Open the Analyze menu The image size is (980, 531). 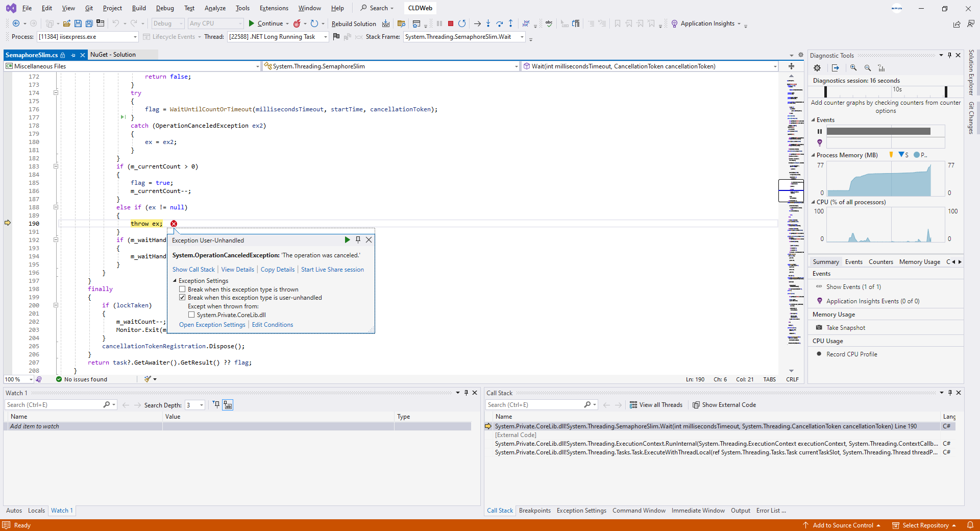pos(215,8)
